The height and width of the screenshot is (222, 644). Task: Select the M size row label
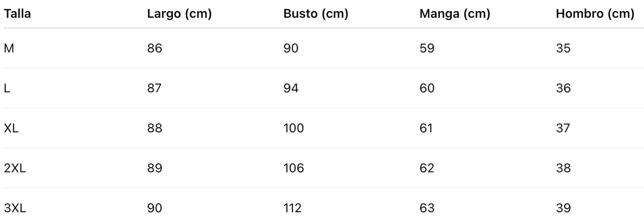coord(9,48)
